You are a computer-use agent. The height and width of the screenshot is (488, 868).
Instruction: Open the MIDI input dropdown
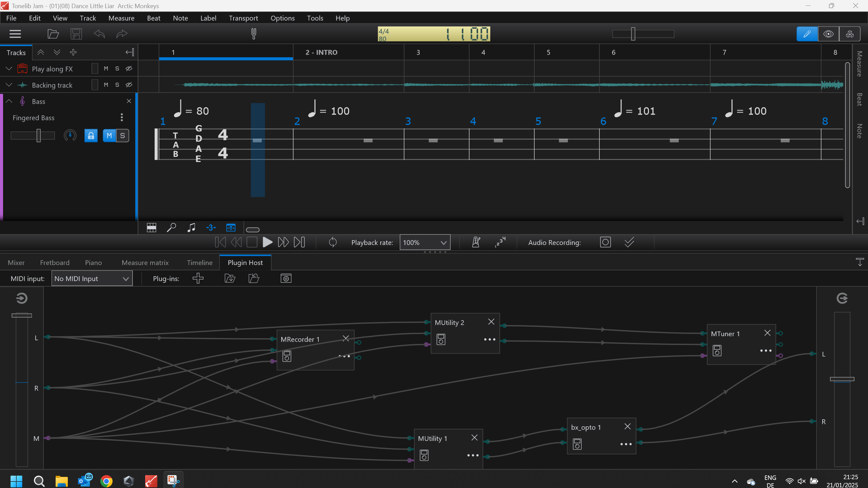[x=92, y=279]
